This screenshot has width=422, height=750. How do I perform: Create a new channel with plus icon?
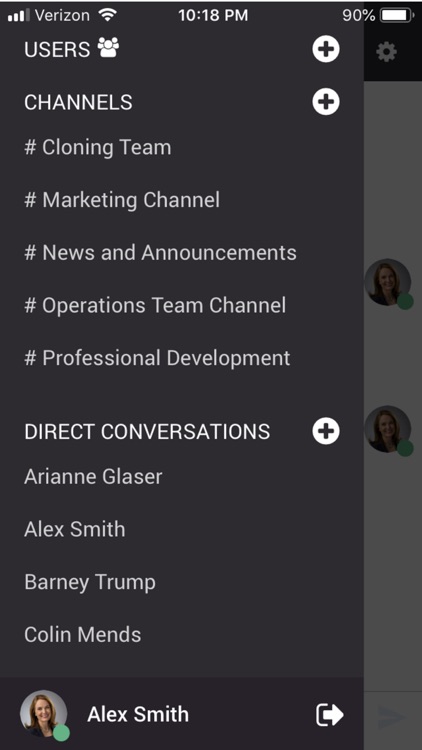[x=326, y=102]
